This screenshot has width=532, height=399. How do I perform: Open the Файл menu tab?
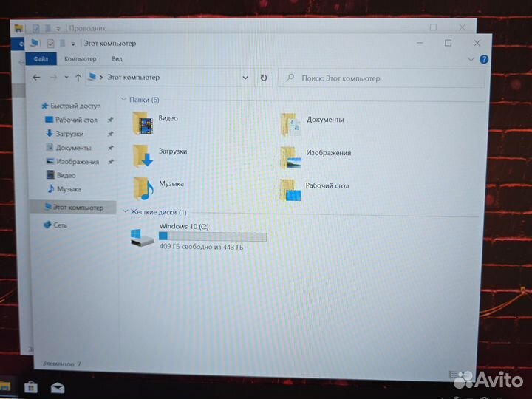pos(41,58)
